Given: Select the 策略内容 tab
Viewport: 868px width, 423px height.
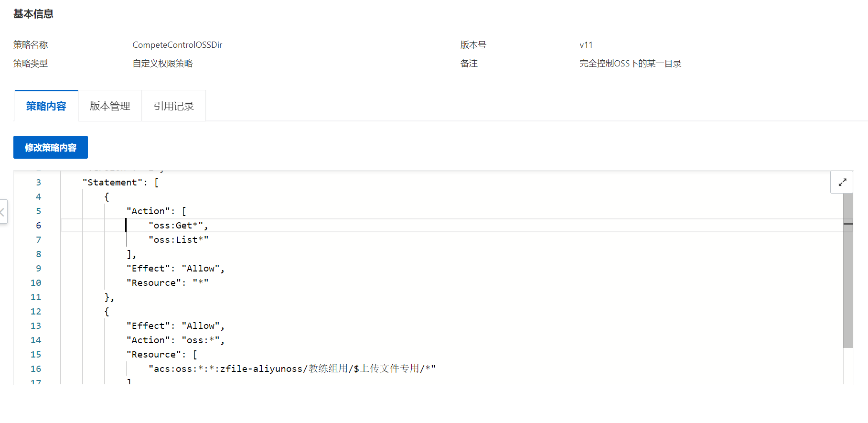Looking at the screenshot, I should point(46,106).
